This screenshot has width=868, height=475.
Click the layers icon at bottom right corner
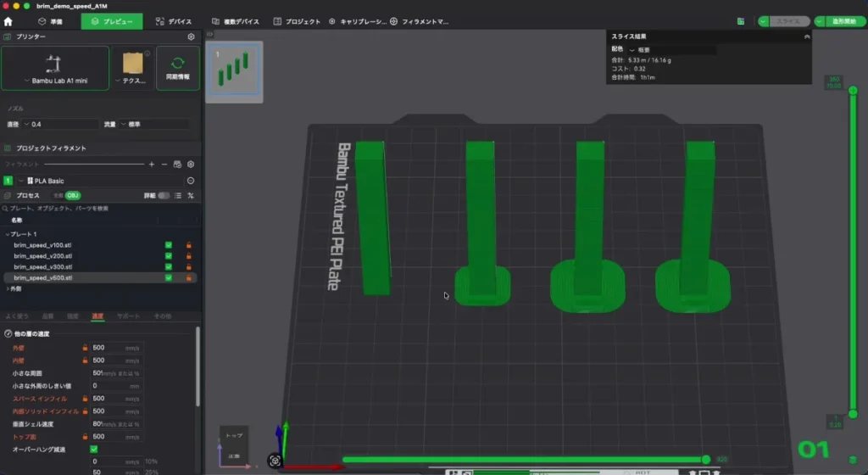tap(853, 460)
